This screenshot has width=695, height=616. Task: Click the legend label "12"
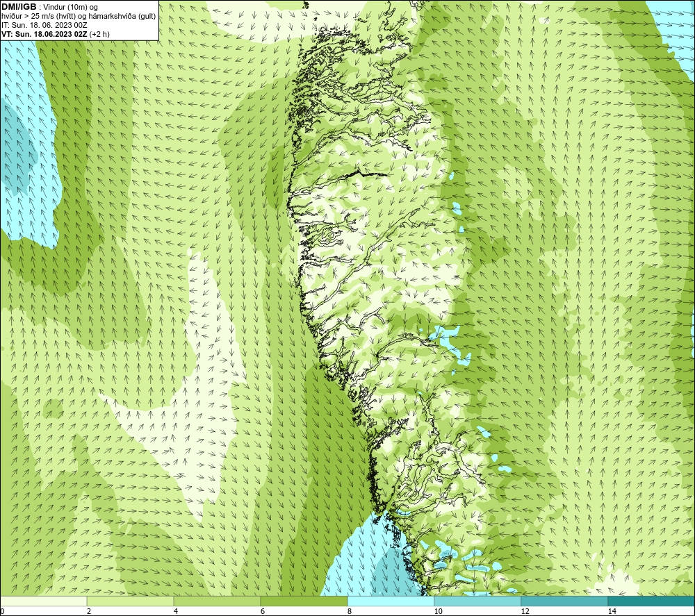pos(525,611)
